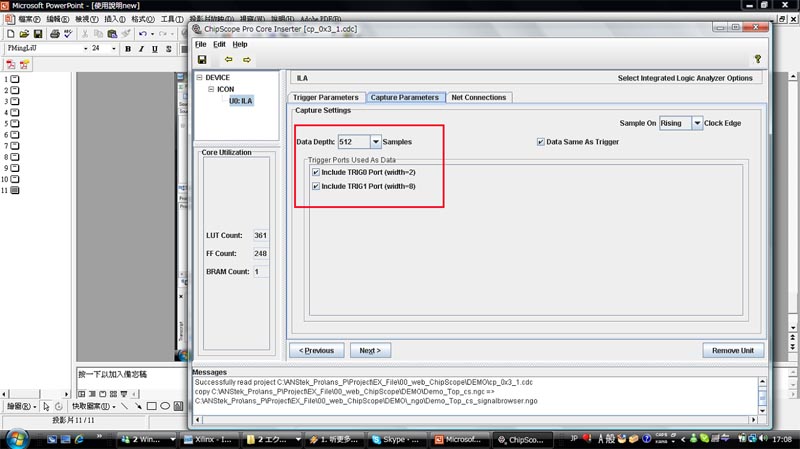Image resolution: width=800 pixels, height=449 pixels.
Task: Open PowerPoint font size dropdown
Action: tap(113, 48)
